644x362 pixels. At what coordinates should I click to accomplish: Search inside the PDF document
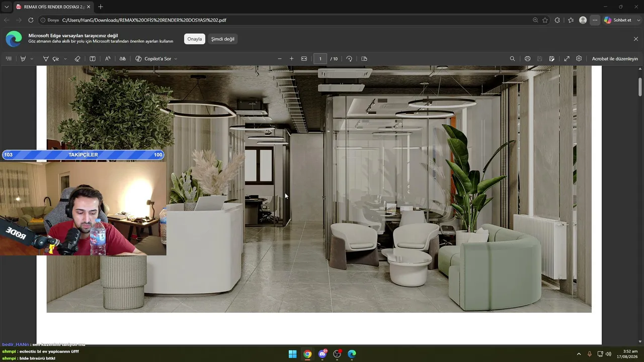pos(512,59)
